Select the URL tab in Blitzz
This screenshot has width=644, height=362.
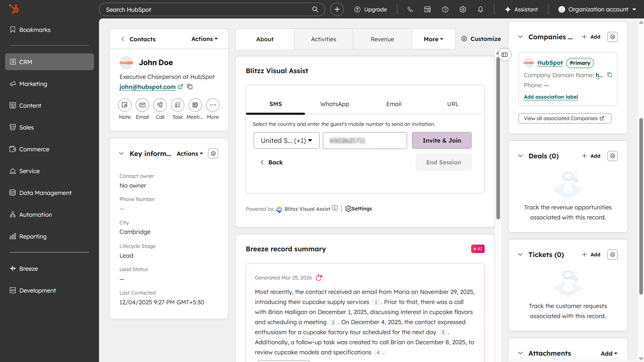(x=453, y=104)
